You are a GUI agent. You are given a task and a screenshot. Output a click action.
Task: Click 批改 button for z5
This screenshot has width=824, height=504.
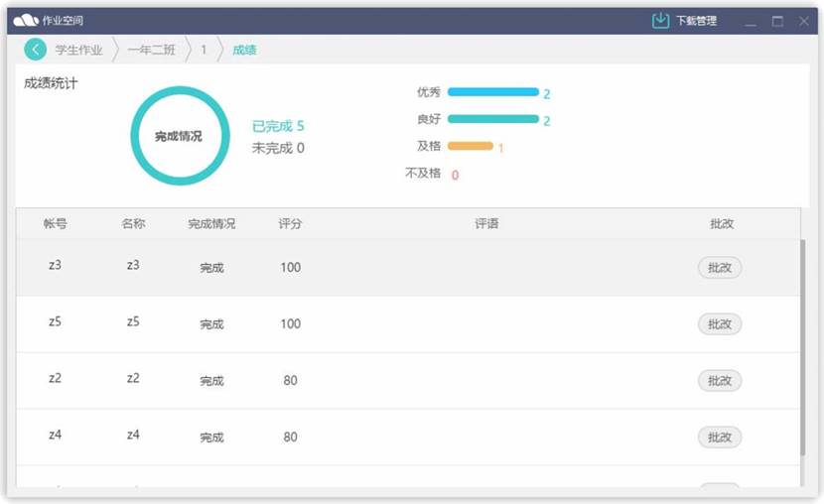[x=720, y=324]
